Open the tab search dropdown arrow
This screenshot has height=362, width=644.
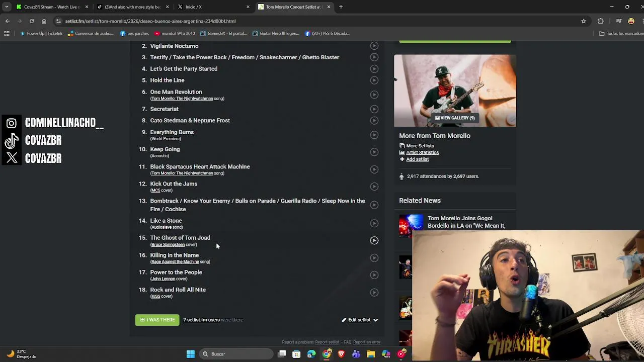[x=6, y=7]
